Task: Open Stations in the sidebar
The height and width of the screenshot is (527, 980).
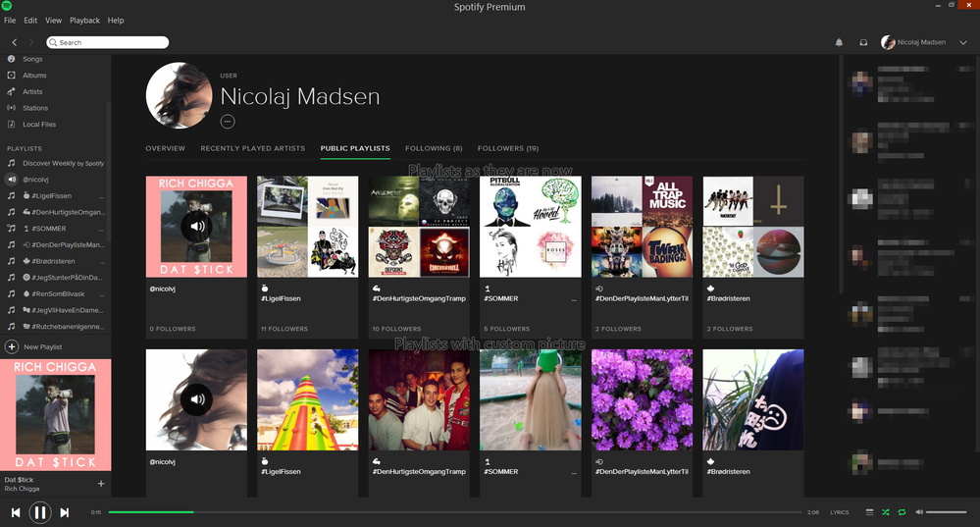Action: click(x=35, y=108)
